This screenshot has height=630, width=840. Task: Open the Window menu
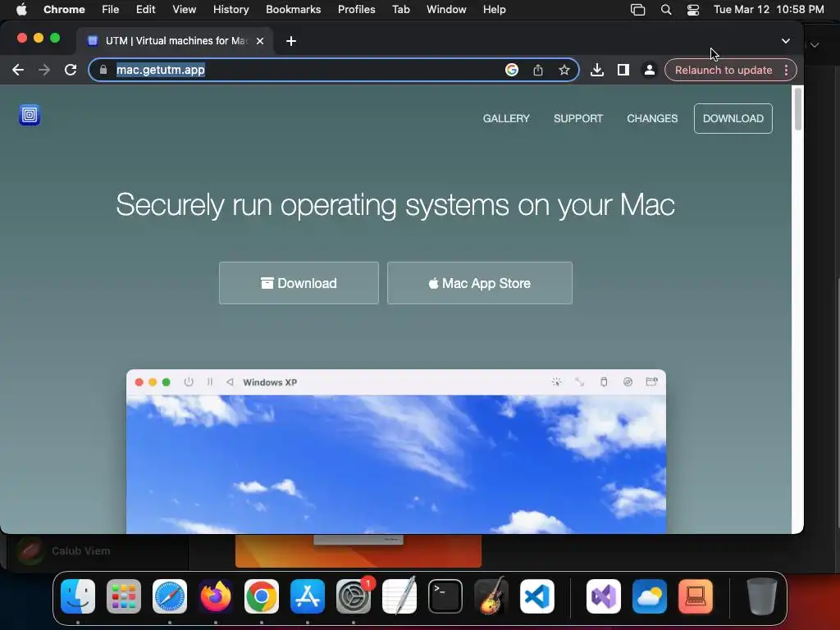[x=446, y=10]
